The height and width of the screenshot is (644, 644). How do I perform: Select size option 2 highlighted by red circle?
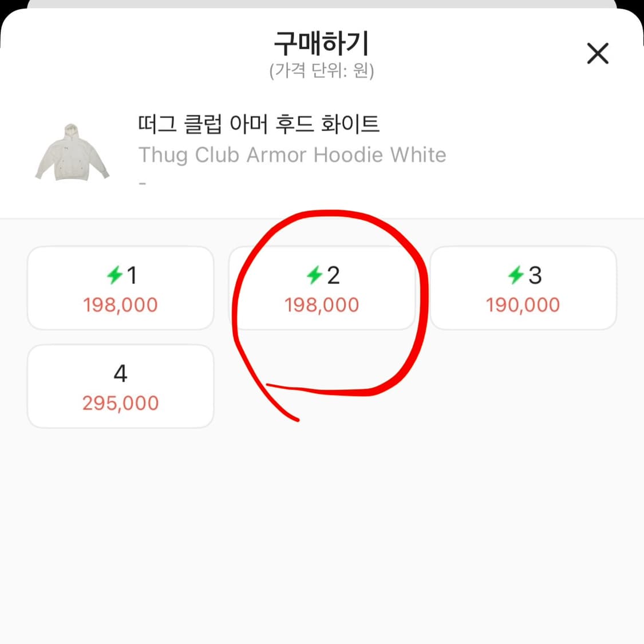(322, 288)
